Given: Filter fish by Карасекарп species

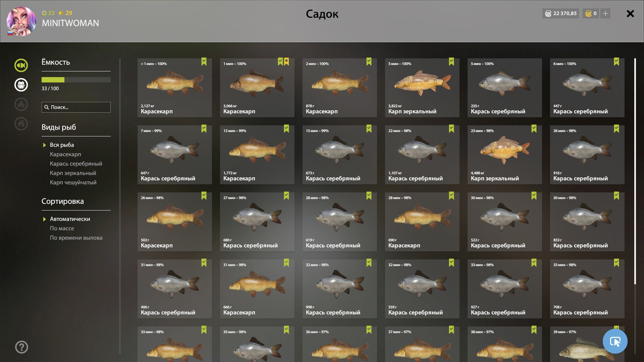Looking at the screenshot, I should (65, 154).
